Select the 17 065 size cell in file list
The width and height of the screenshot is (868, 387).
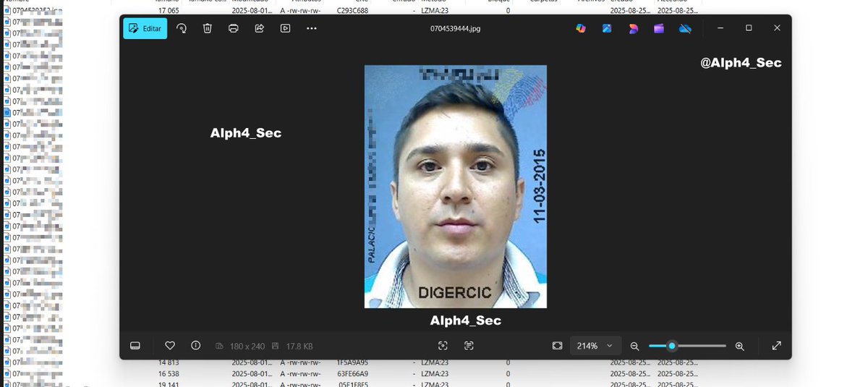(169, 11)
